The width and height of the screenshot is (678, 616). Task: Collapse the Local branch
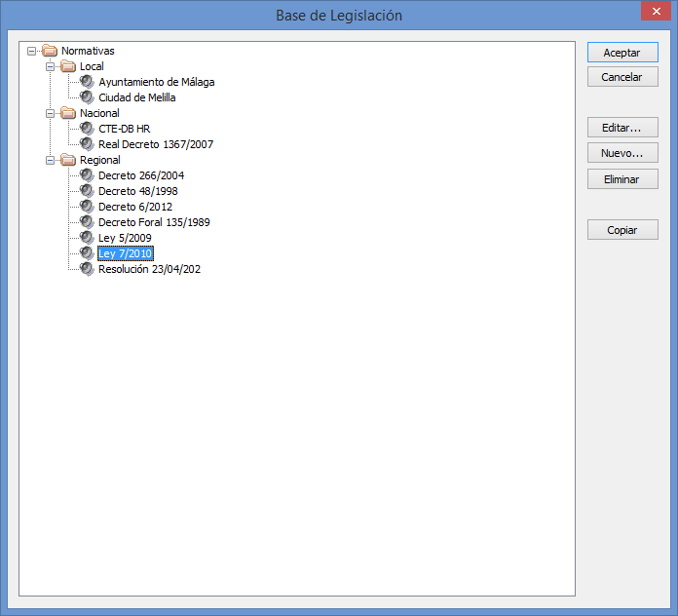point(50,66)
